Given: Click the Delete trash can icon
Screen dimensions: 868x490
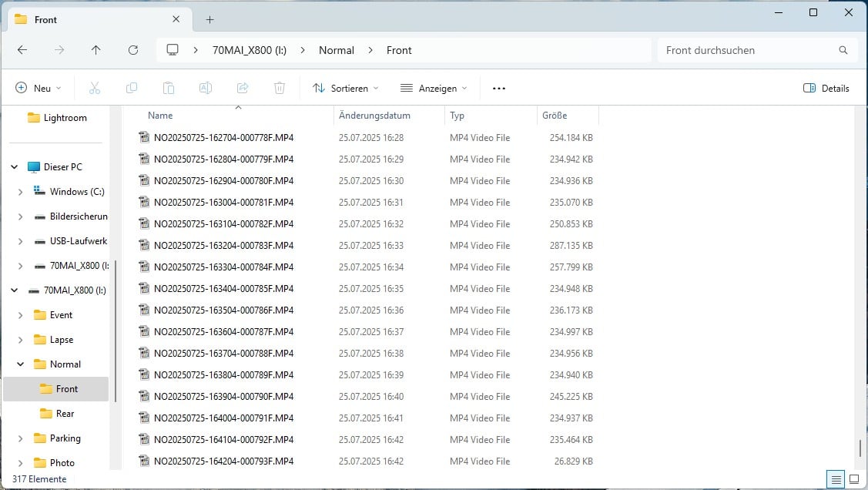Looking at the screenshot, I should tap(280, 89).
